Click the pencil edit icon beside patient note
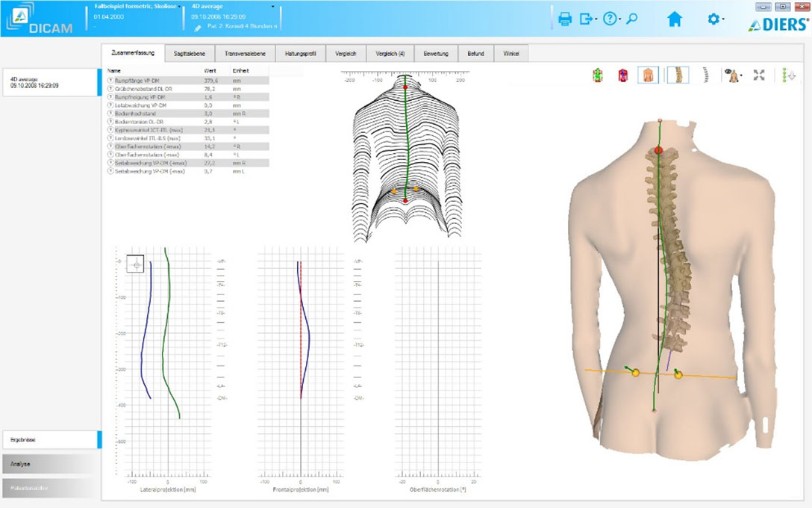Screen dimensions: 812x508 point(198,28)
